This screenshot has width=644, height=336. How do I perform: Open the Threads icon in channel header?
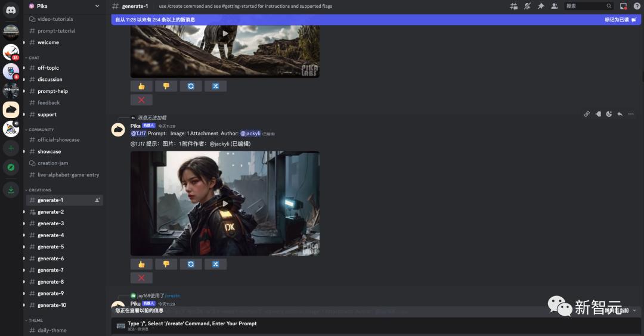(513, 6)
